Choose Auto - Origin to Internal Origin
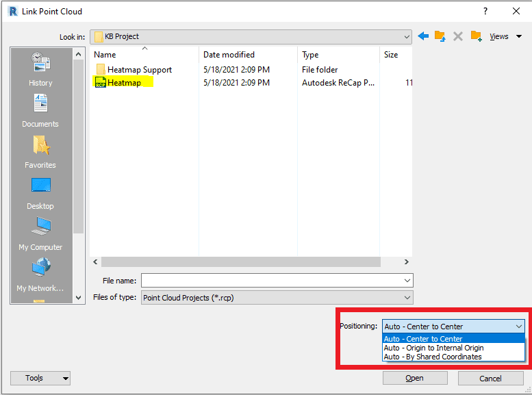The height and width of the screenshot is (395, 532). click(433, 348)
